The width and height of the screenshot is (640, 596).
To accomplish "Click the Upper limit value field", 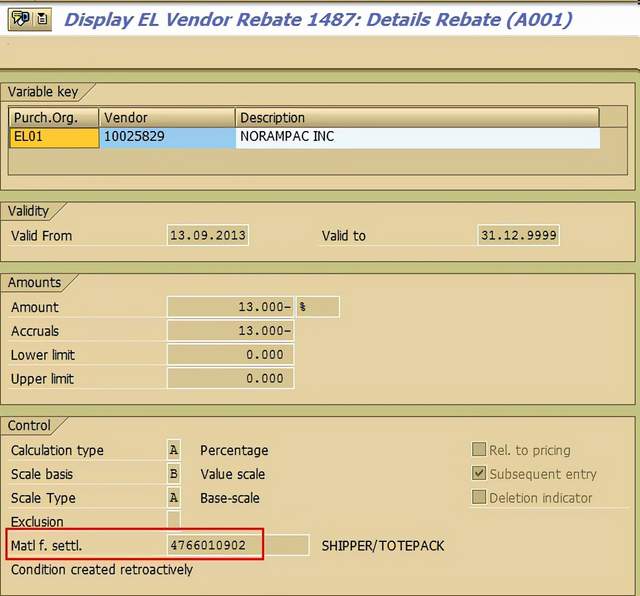I will point(230,378).
